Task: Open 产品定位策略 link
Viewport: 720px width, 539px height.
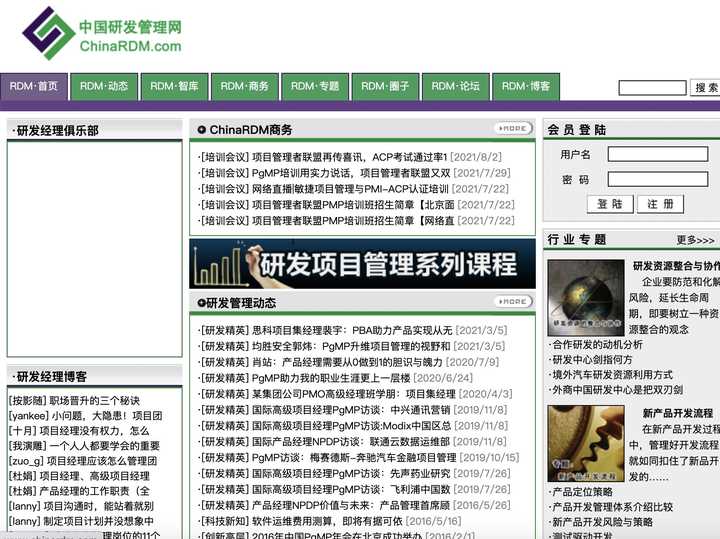Action: click(x=581, y=492)
